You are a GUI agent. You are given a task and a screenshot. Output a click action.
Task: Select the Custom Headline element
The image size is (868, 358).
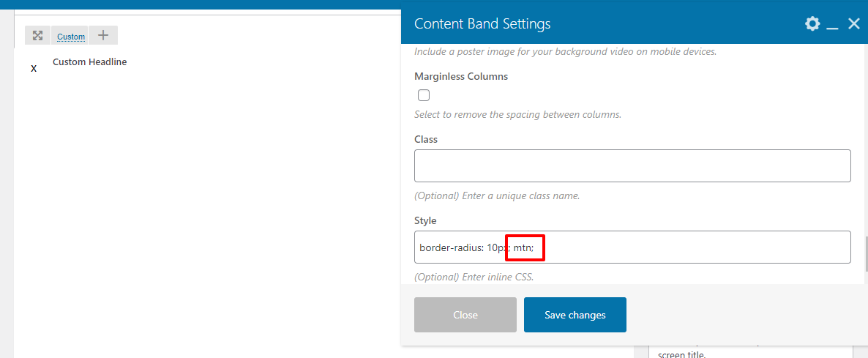pos(90,62)
